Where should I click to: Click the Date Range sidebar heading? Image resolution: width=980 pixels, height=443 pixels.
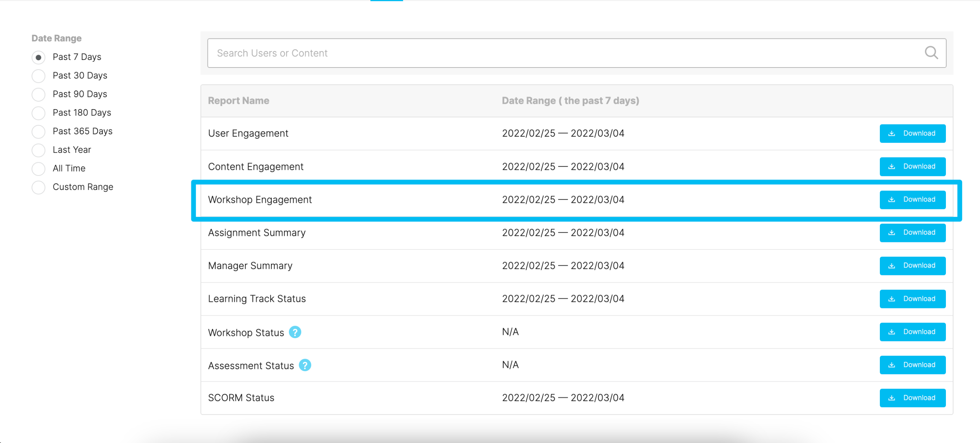tap(56, 38)
